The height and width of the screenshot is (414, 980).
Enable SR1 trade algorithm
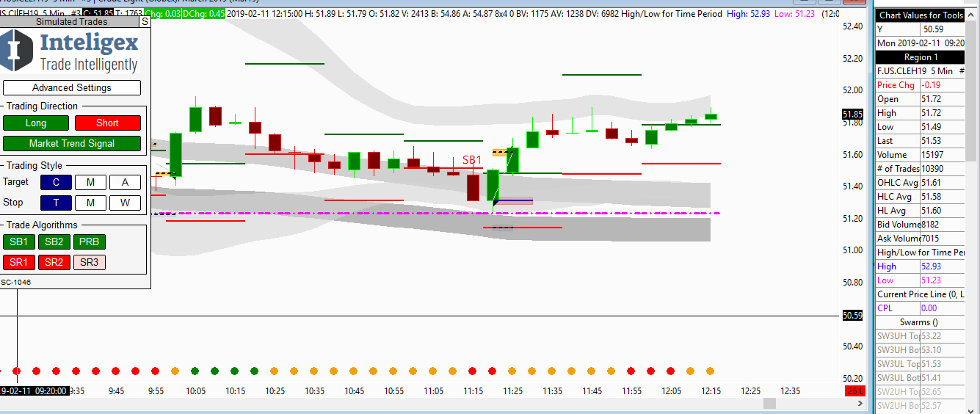[19, 262]
